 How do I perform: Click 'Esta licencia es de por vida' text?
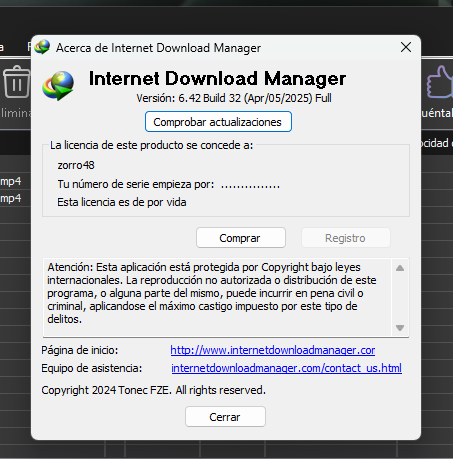click(x=122, y=202)
